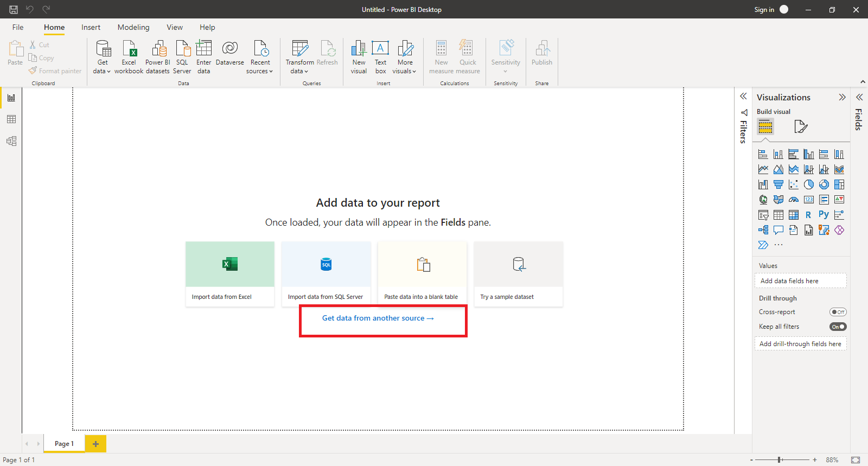Pick the Decomposition tree visual
Image resolution: width=868 pixels, height=466 pixels.
(763, 230)
